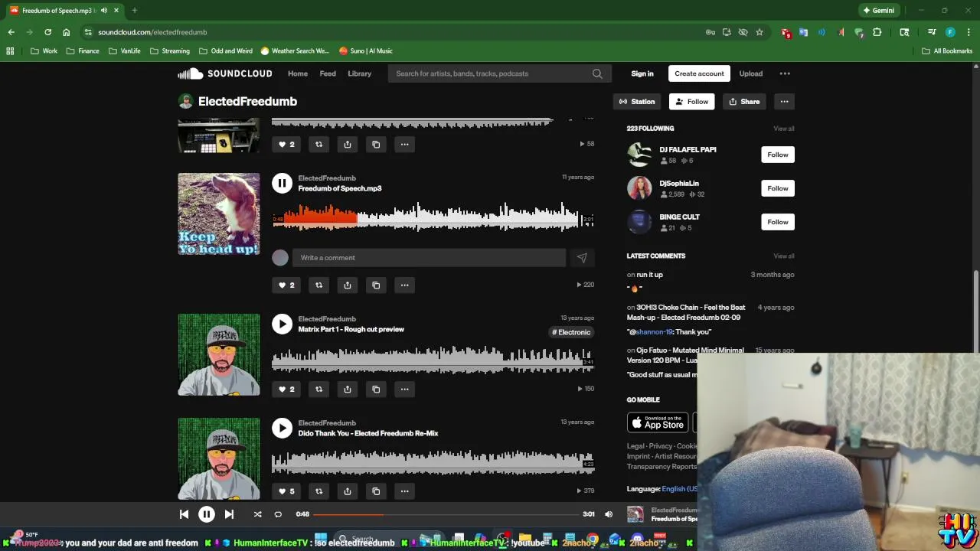
Task: Toggle repeat in the player bar
Action: (x=278, y=514)
